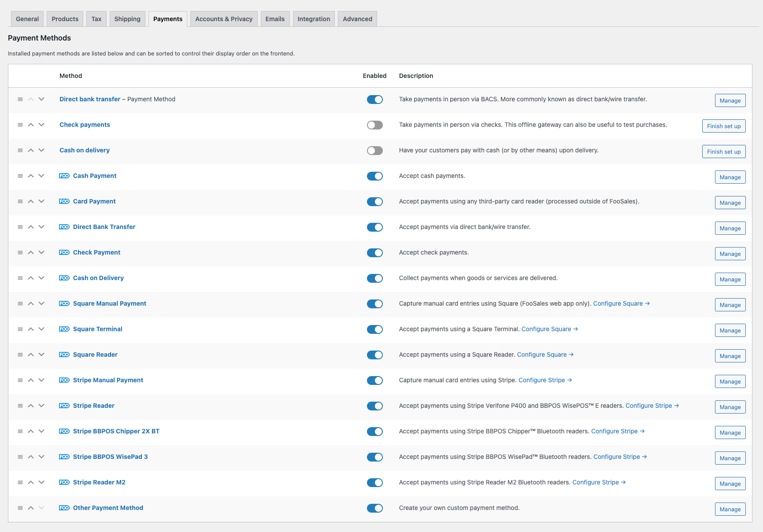
Task: Disable Square Terminal payment toggle
Action: click(x=375, y=329)
